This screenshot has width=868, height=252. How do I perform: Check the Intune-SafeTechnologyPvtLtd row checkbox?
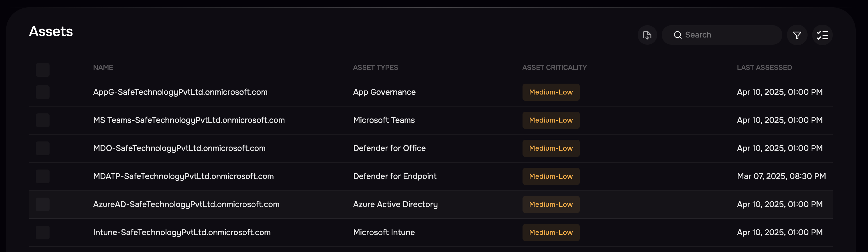click(43, 233)
